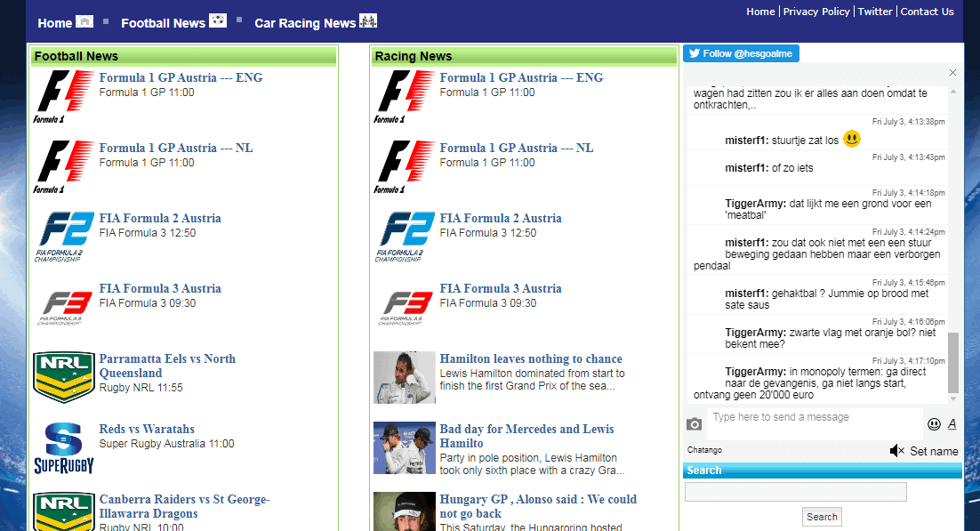980x531 pixels.
Task: Click the racing icon beside Car Racing News
Action: click(x=368, y=21)
